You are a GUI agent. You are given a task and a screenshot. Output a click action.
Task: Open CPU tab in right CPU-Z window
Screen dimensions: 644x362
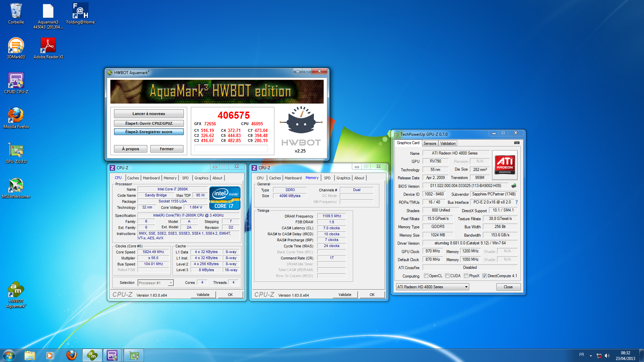click(260, 178)
